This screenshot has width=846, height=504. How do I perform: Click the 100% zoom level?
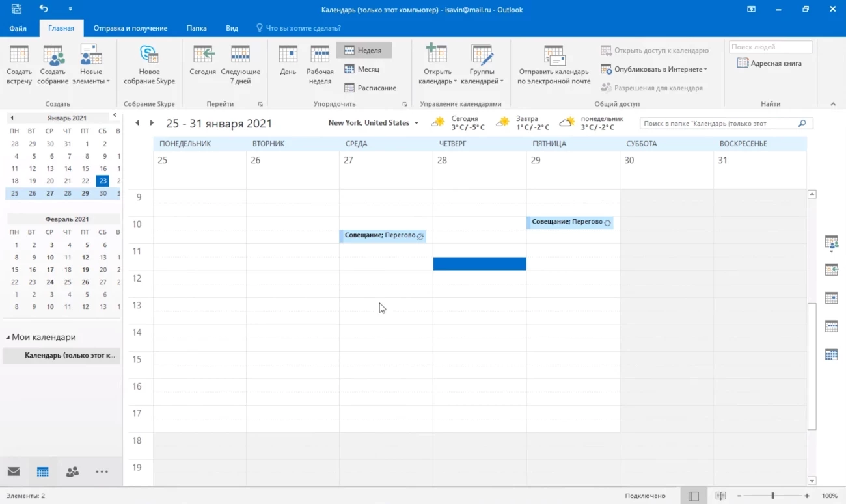pyautogui.click(x=829, y=496)
